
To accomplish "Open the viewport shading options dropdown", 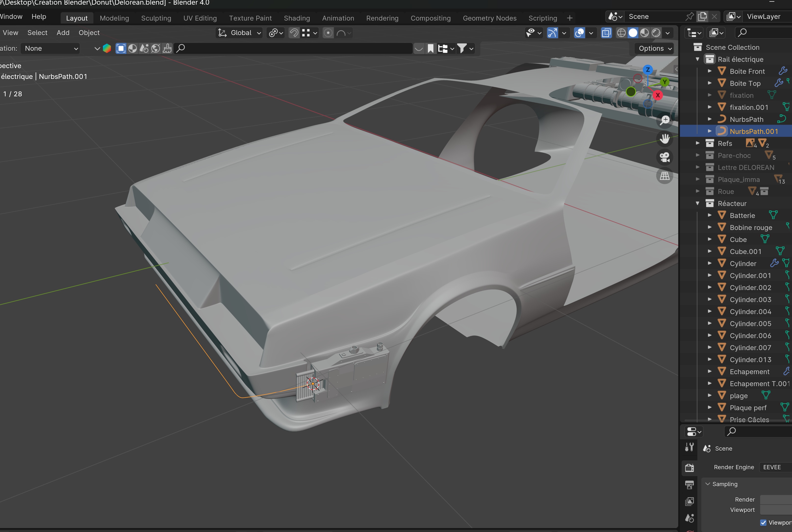I will [x=667, y=33].
